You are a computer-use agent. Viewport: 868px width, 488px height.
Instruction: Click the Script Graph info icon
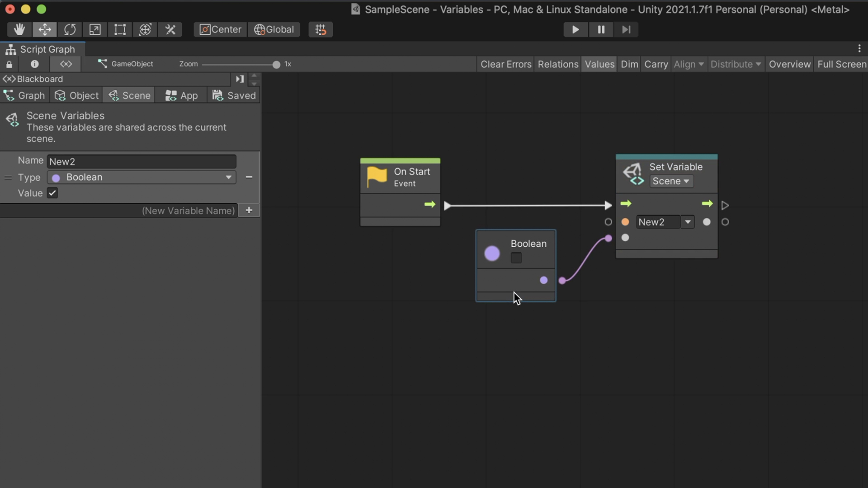pyautogui.click(x=34, y=64)
